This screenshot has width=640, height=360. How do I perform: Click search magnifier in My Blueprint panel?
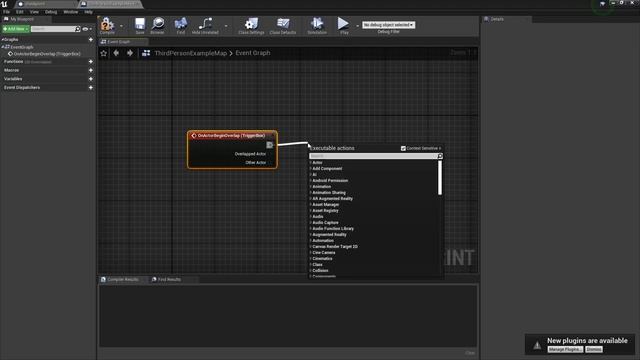[x=78, y=29]
